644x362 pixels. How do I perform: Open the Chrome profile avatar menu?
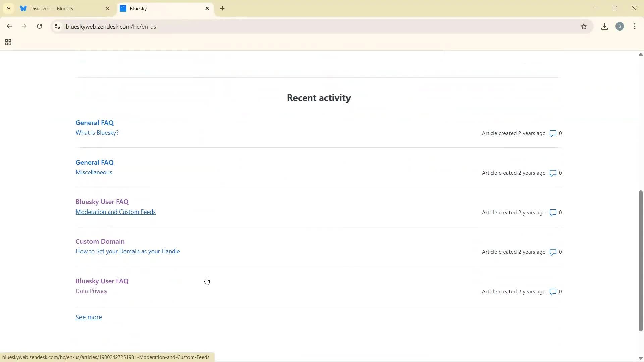coord(620,26)
